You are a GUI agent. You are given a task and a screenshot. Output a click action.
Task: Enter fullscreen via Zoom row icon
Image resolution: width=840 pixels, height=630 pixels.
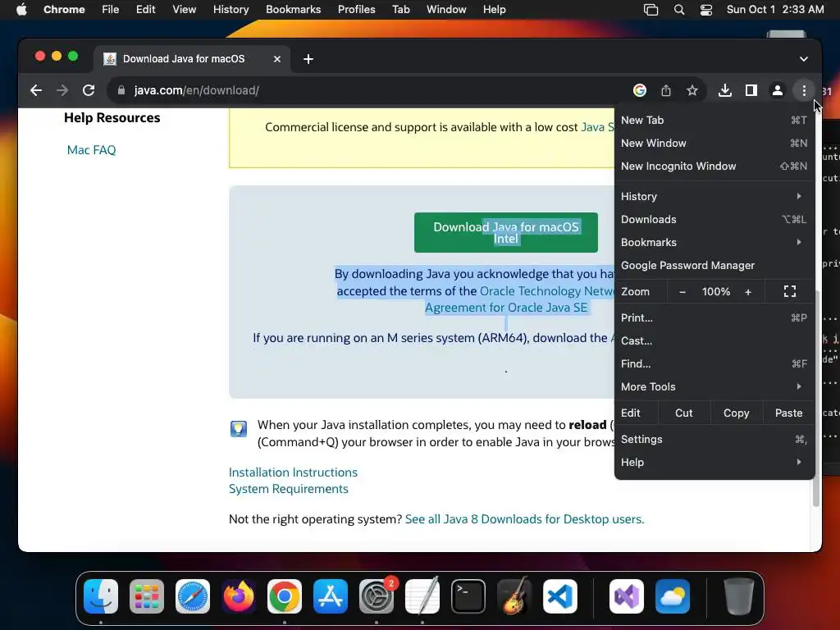tap(790, 291)
